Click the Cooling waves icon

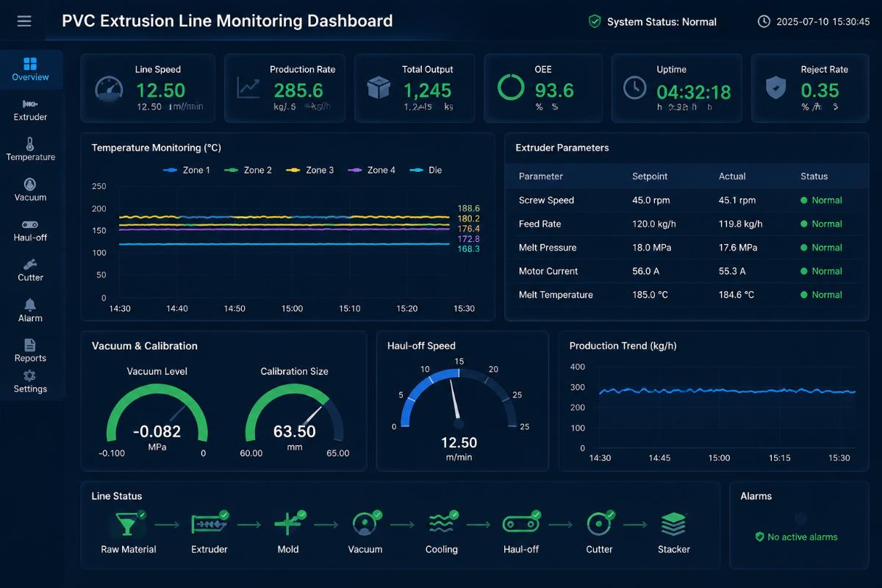pyautogui.click(x=442, y=524)
